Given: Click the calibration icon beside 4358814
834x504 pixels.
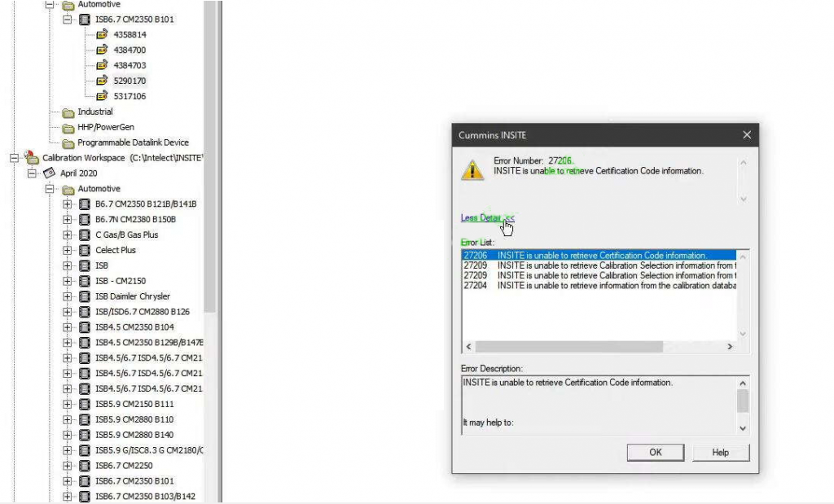Looking at the screenshot, I should (102, 34).
